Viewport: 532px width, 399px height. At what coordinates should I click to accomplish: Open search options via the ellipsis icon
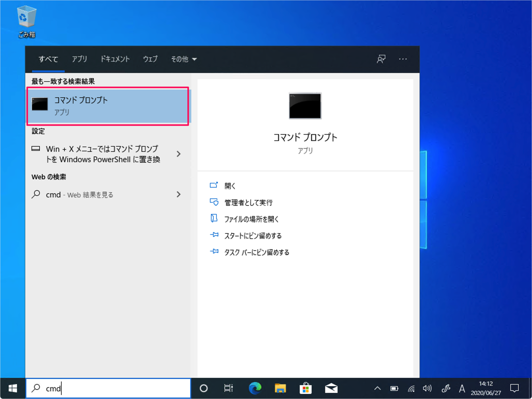pyautogui.click(x=403, y=59)
